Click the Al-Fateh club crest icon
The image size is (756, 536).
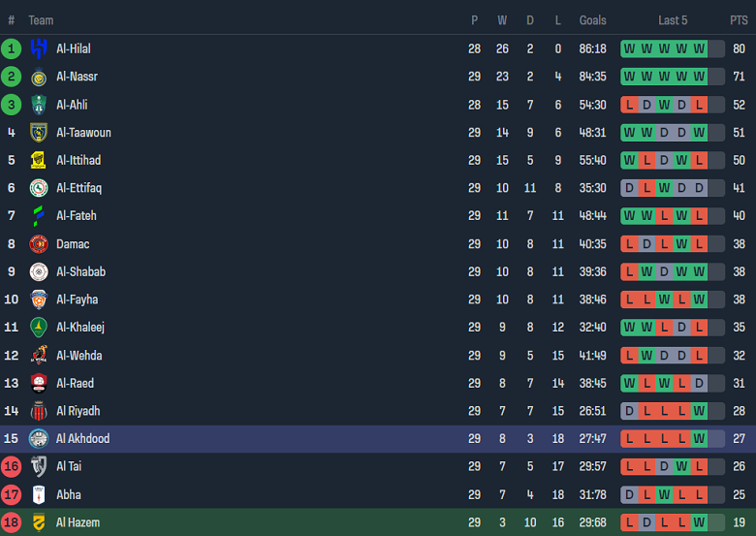click(x=39, y=216)
